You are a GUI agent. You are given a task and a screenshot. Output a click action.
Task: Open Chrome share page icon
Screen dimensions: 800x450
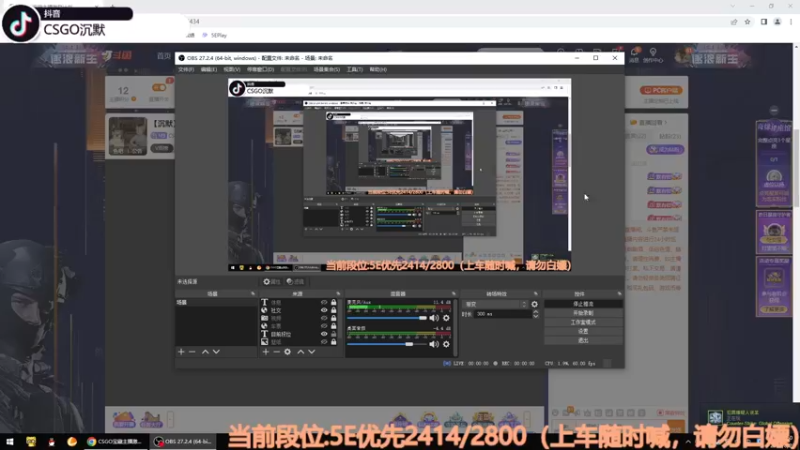(734, 21)
